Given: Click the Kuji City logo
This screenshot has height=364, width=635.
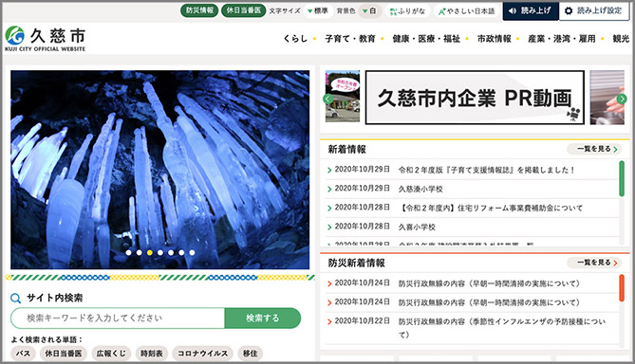Looking at the screenshot, I should coord(45,39).
